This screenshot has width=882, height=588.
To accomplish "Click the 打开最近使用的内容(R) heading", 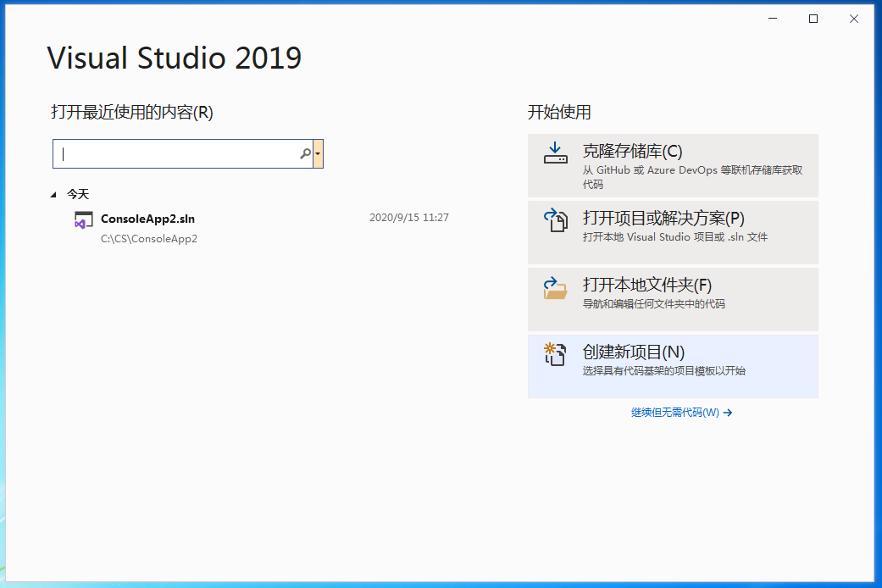I will pyautogui.click(x=132, y=112).
